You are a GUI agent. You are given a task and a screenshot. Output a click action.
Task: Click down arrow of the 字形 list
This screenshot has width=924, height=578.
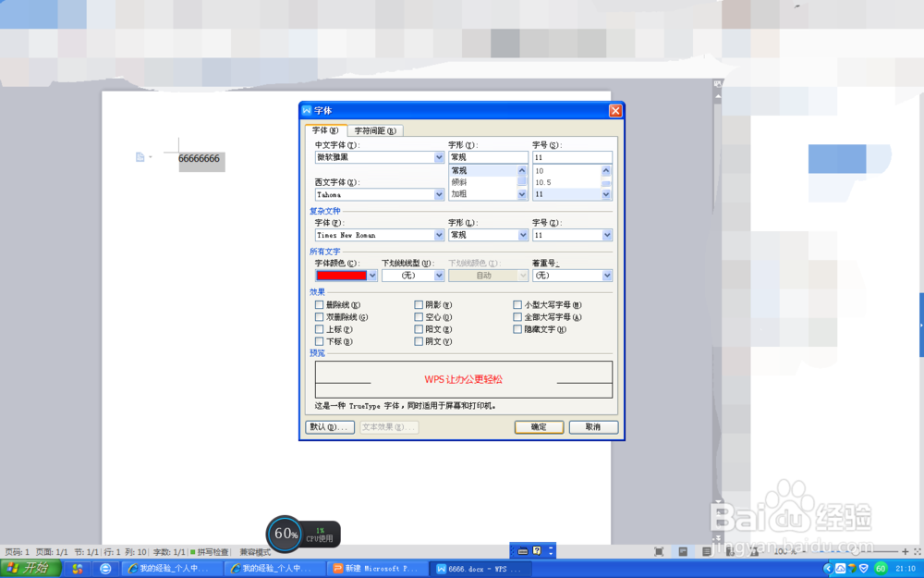point(522,194)
